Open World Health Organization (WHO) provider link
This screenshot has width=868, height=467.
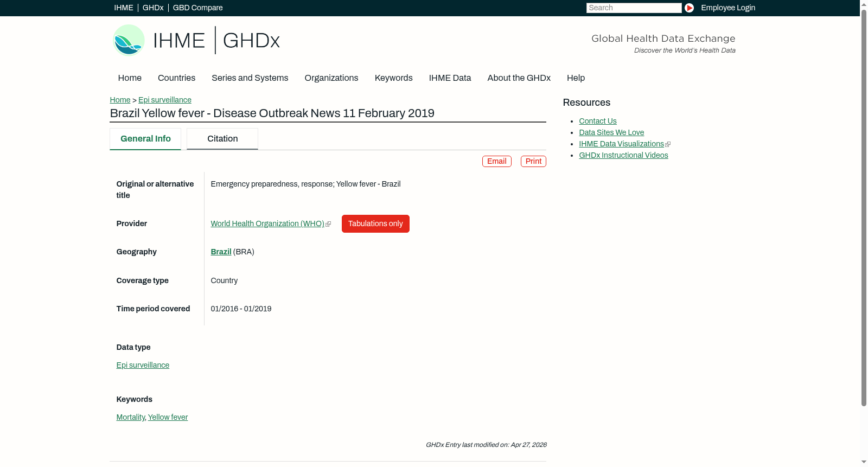tap(267, 223)
